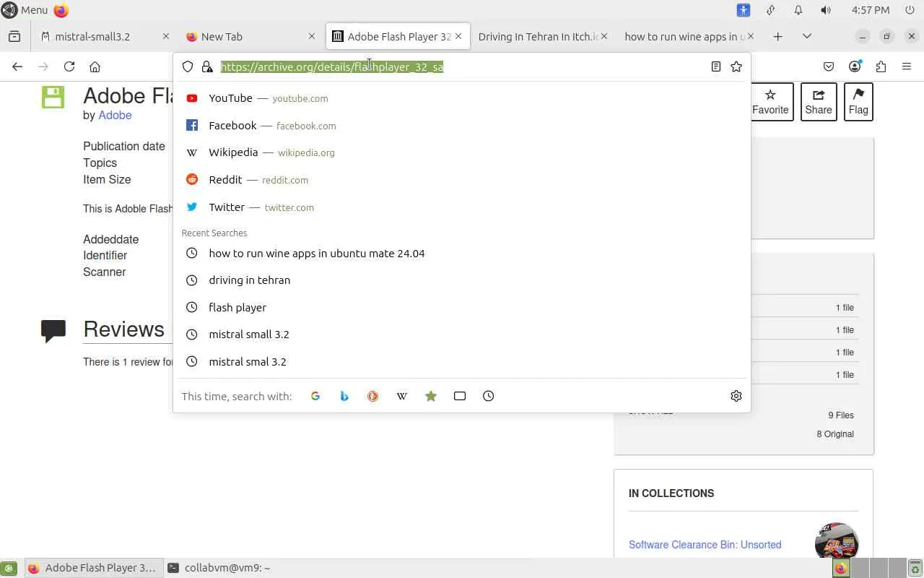Image resolution: width=924 pixels, height=578 pixels.
Task: Flag this archive item
Action: [858, 102]
